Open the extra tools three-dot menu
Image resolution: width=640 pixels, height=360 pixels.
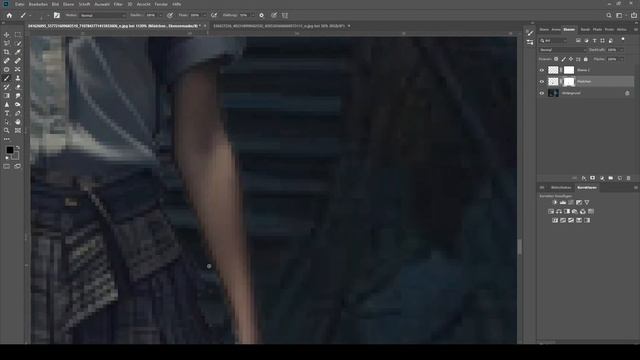(7, 139)
